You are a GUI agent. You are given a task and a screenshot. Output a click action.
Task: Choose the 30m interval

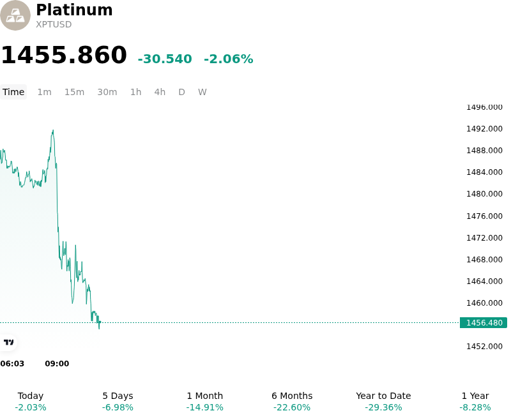click(107, 92)
